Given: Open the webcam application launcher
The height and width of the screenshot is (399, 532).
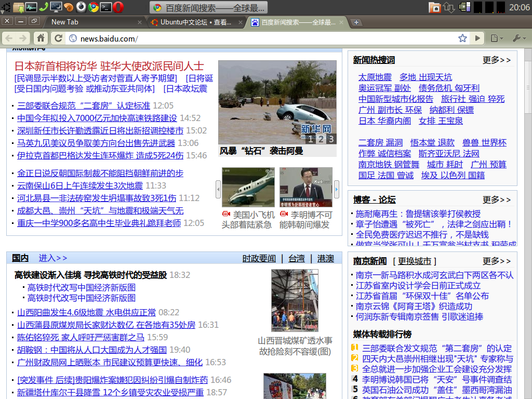Looking at the screenshot, I should (81, 7).
